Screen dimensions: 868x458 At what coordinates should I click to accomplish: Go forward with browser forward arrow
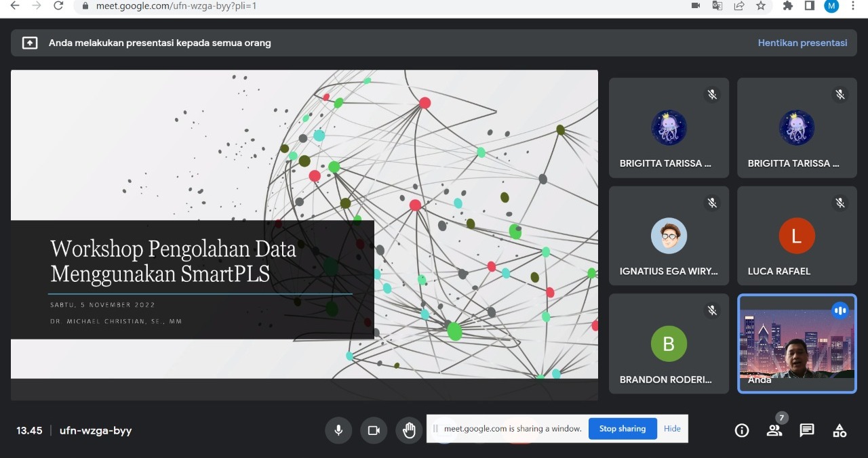pyautogui.click(x=37, y=6)
